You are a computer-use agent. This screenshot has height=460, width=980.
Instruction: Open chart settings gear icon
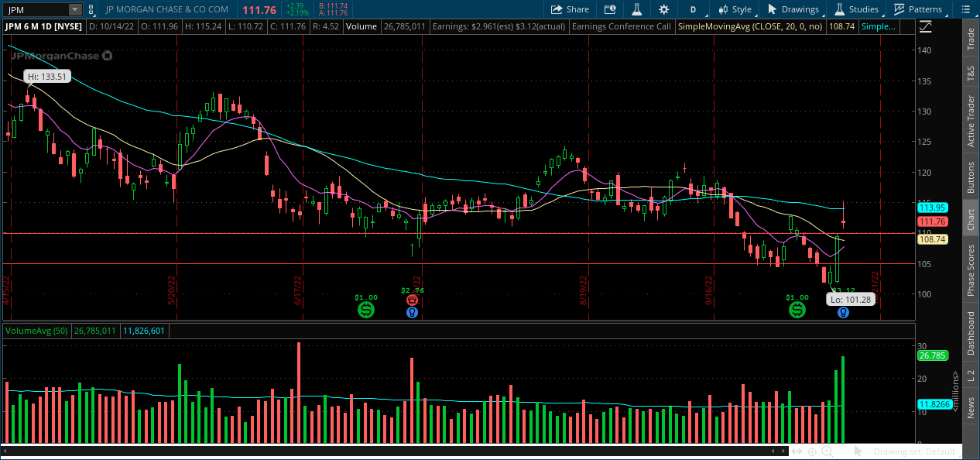pyautogui.click(x=663, y=9)
